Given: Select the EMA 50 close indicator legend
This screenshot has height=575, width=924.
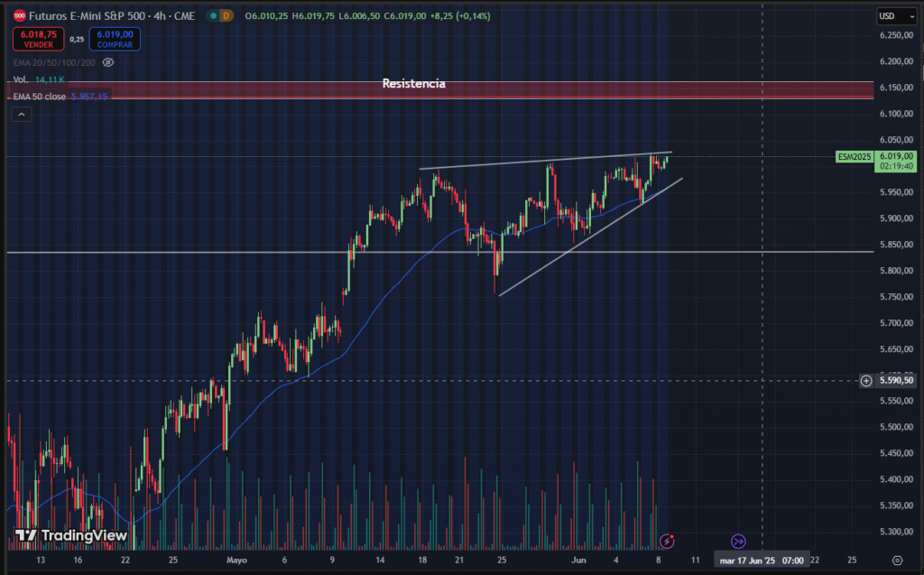Looking at the screenshot, I should pyautogui.click(x=40, y=97).
